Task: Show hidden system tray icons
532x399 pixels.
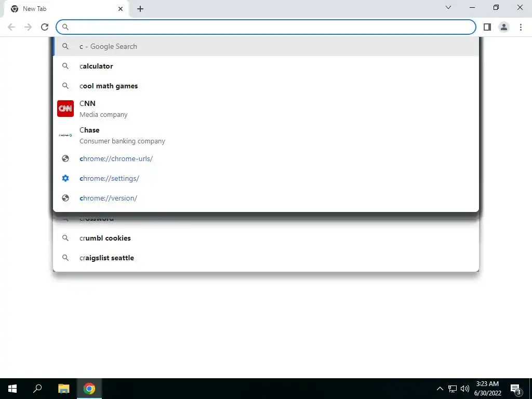Action: coord(440,389)
